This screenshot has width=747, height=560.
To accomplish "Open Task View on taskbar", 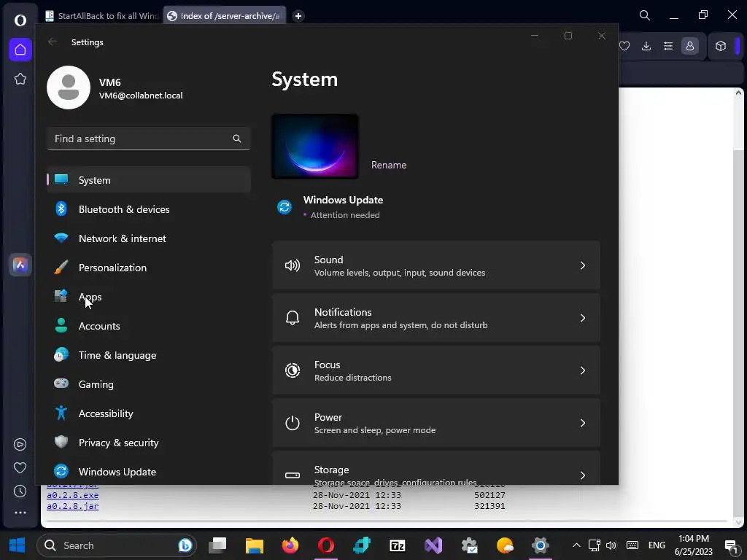I will (217, 545).
